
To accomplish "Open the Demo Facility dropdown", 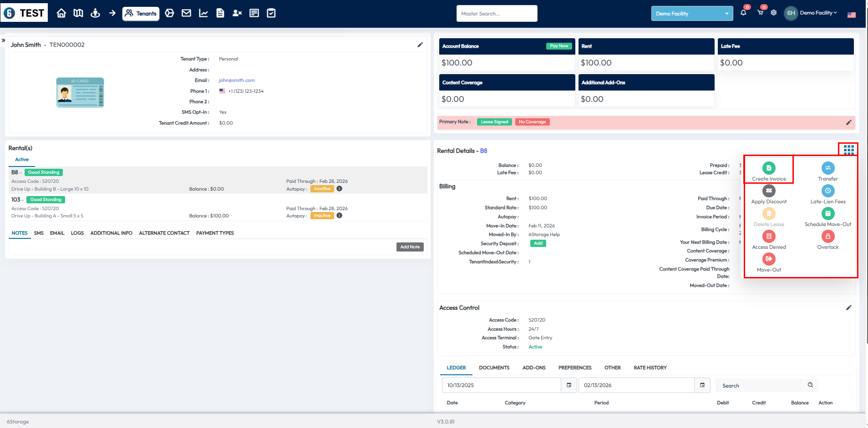I will 692,14.
